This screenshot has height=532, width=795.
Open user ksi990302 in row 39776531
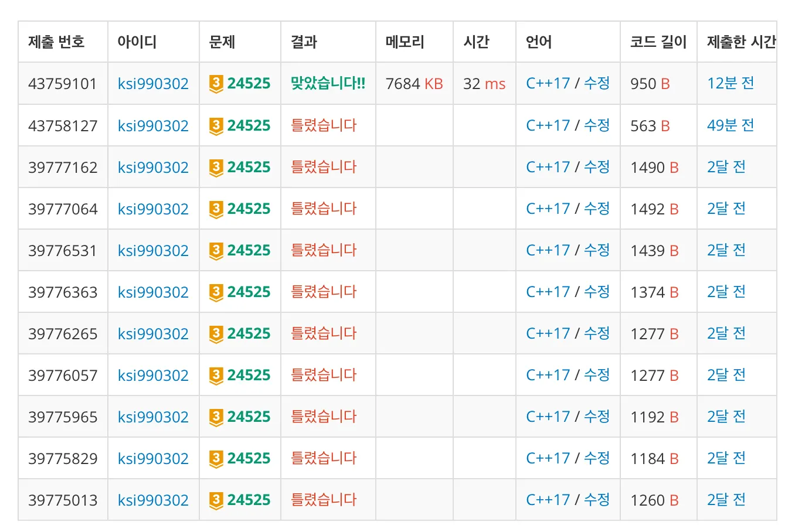click(x=153, y=250)
